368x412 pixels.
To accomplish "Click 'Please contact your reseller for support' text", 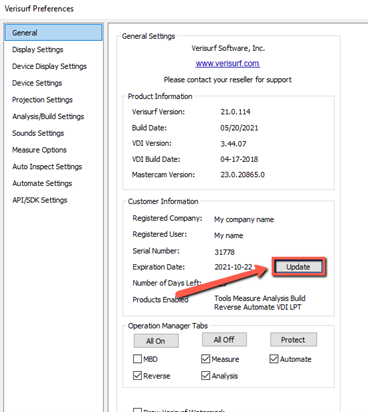I will coord(228,80).
